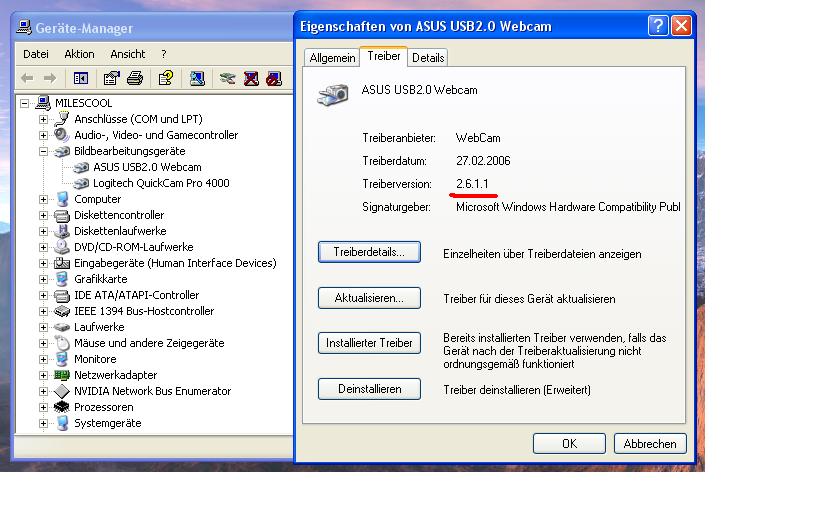Click the update driver toolbar icon

228,78
